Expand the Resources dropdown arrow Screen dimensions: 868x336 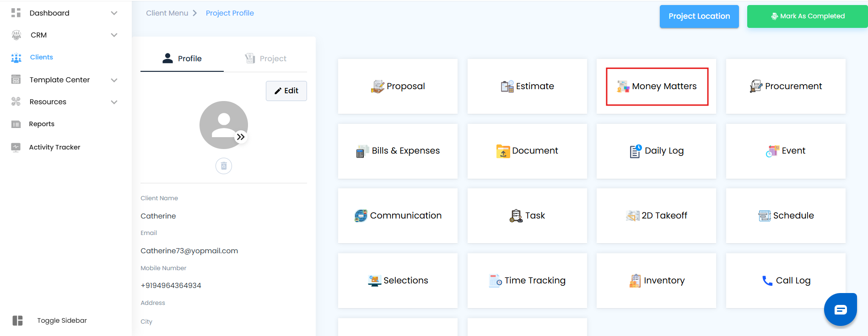coord(114,102)
